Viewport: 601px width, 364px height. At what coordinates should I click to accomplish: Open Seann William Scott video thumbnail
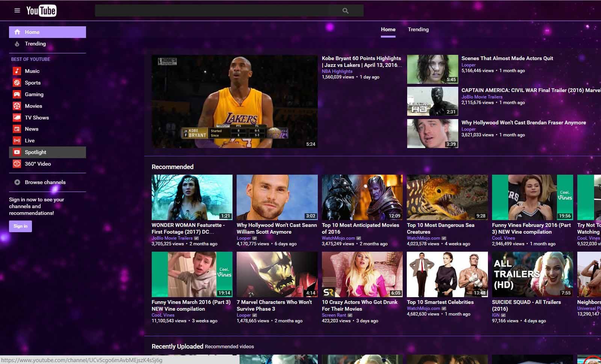pyautogui.click(x=277, y=197)
